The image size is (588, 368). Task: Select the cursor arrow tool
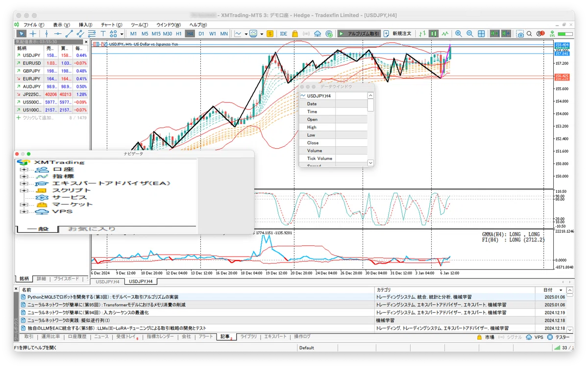[x=22, y=34]
